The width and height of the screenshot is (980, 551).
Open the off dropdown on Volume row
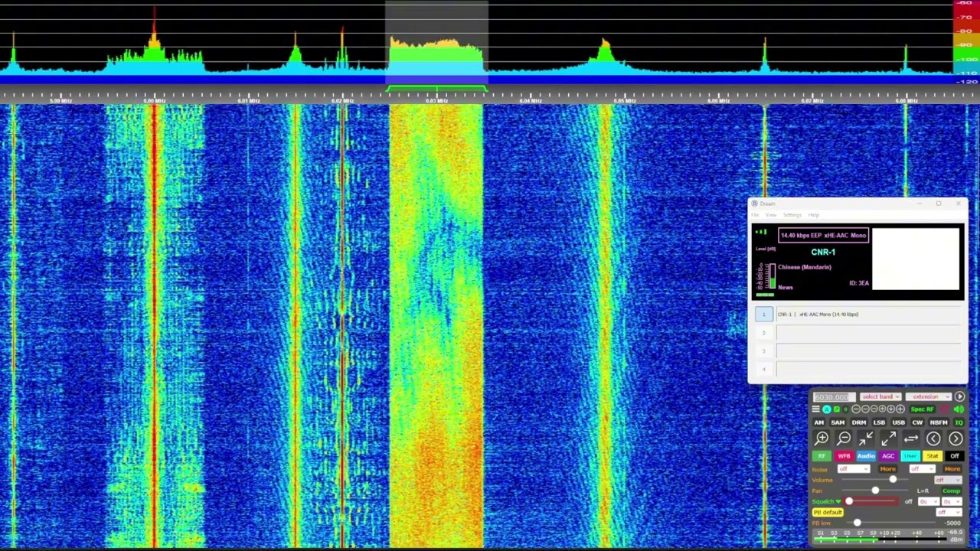948,480
